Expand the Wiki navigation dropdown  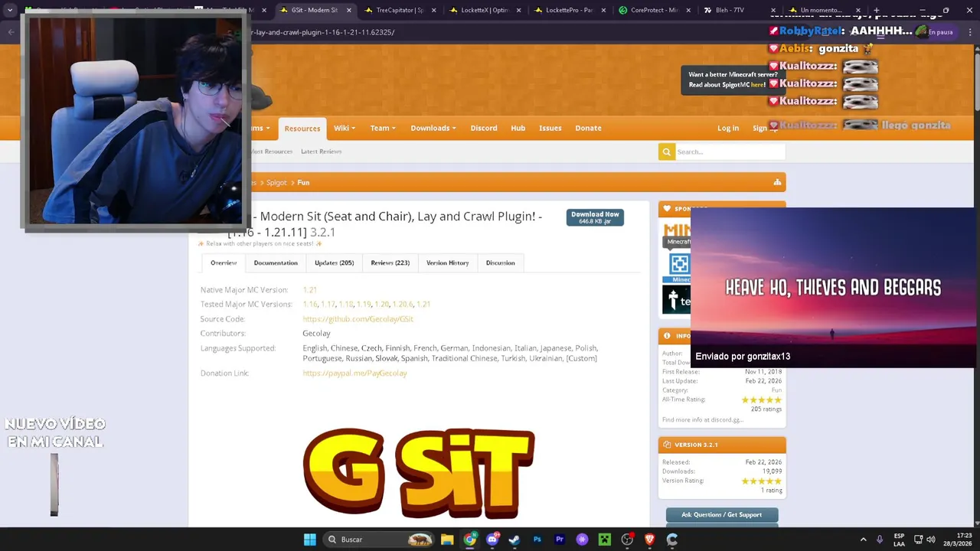(344, 128)
